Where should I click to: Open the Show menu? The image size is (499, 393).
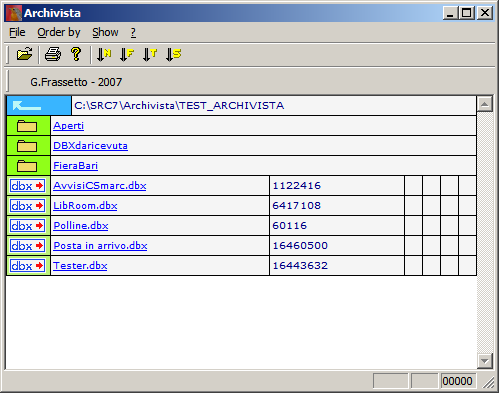tap(105, 32)
